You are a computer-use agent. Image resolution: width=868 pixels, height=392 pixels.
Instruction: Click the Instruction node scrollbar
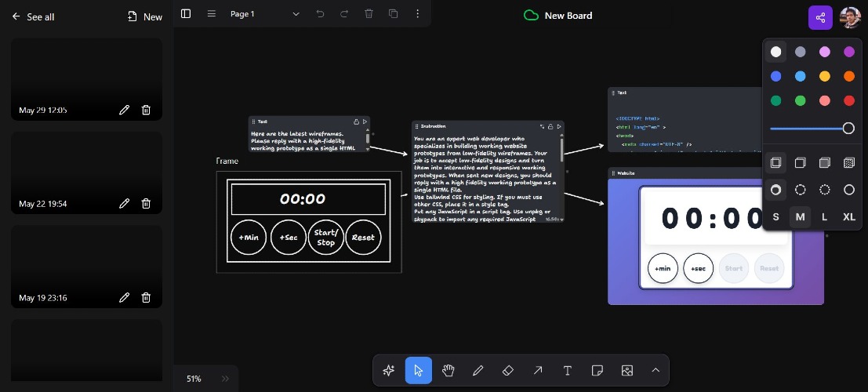click(x=562, y=150)
